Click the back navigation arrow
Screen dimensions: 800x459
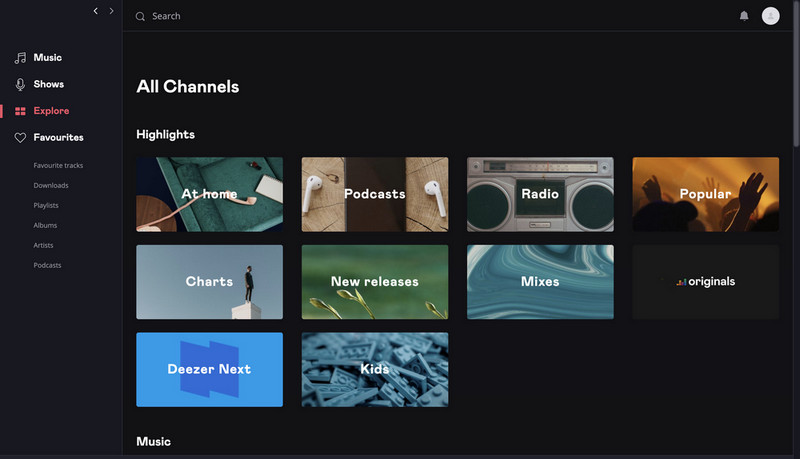tap(95, 11)
